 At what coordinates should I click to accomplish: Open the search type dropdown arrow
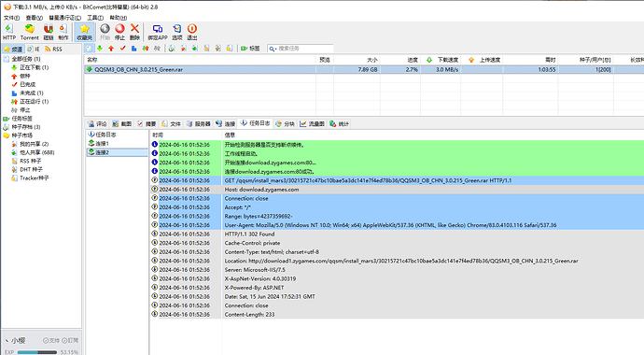click(x=274, y=49)
